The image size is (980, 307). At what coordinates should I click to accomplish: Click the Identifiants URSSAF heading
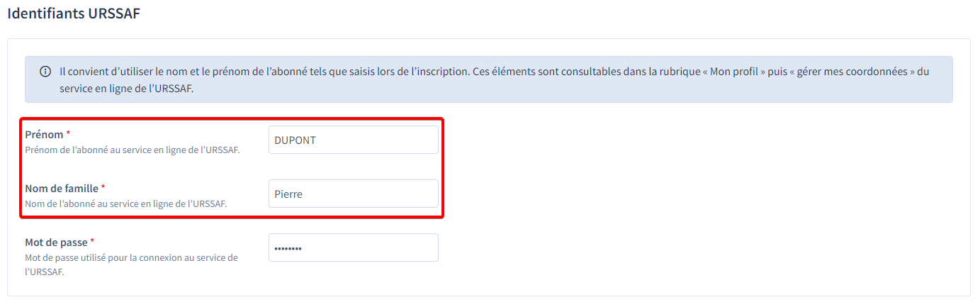click(74, 13)
